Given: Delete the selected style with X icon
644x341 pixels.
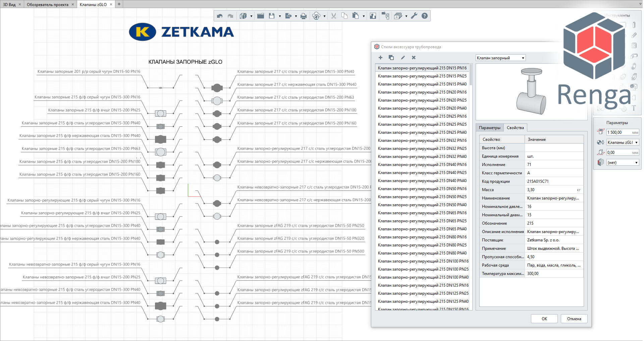Looking at the screenshot, I should point(414,58).
